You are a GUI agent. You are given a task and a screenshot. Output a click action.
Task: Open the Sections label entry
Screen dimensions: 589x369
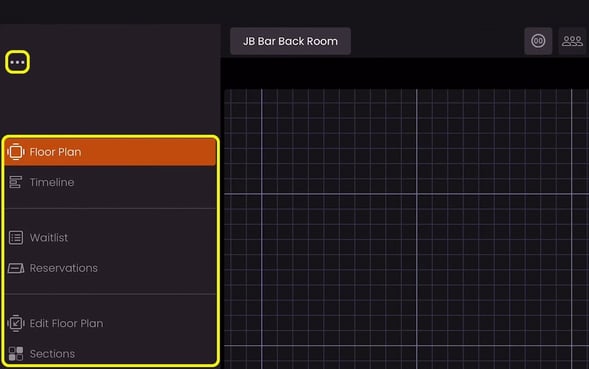52,354
